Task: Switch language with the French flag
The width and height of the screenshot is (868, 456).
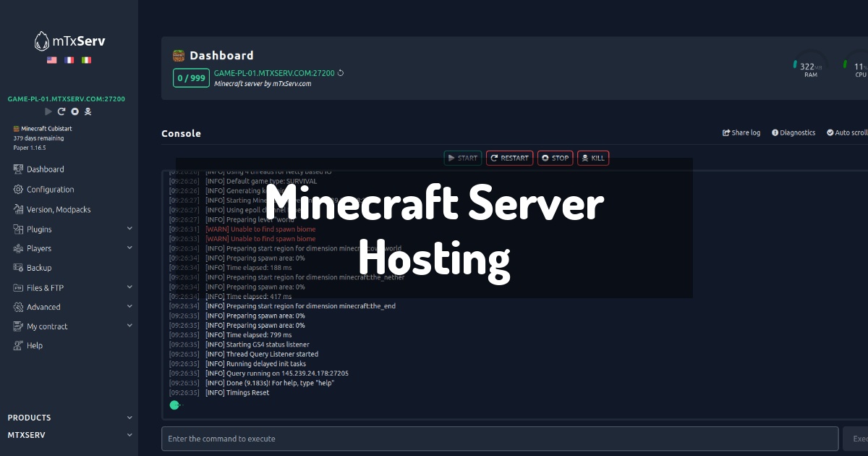Action: tap(69, 60)
